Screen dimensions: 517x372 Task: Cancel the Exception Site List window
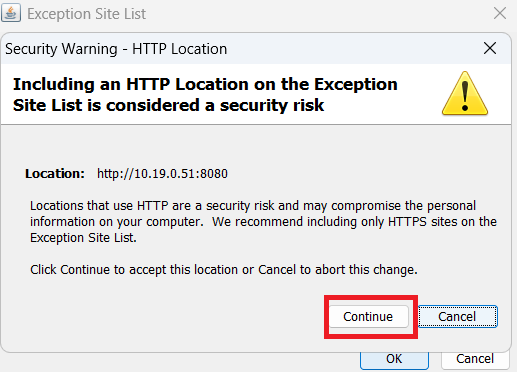[475, 359]
